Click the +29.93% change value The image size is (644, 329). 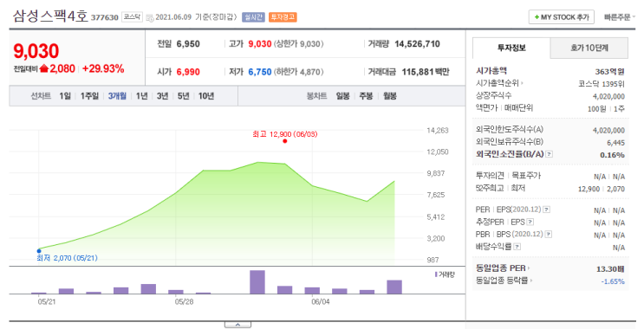(x=103, y=69)
